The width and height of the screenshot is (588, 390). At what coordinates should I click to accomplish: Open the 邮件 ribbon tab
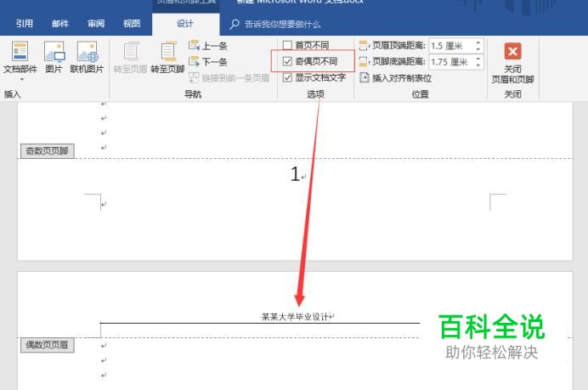click(60, 24)
